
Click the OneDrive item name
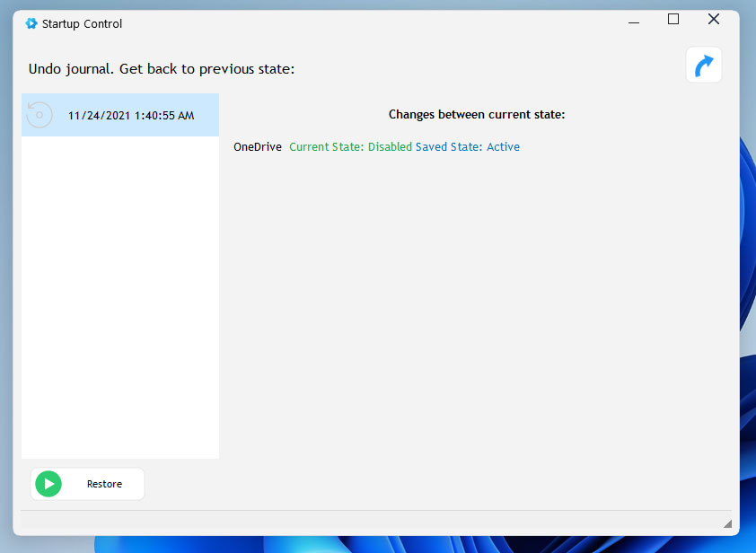[x=258, y=147]
